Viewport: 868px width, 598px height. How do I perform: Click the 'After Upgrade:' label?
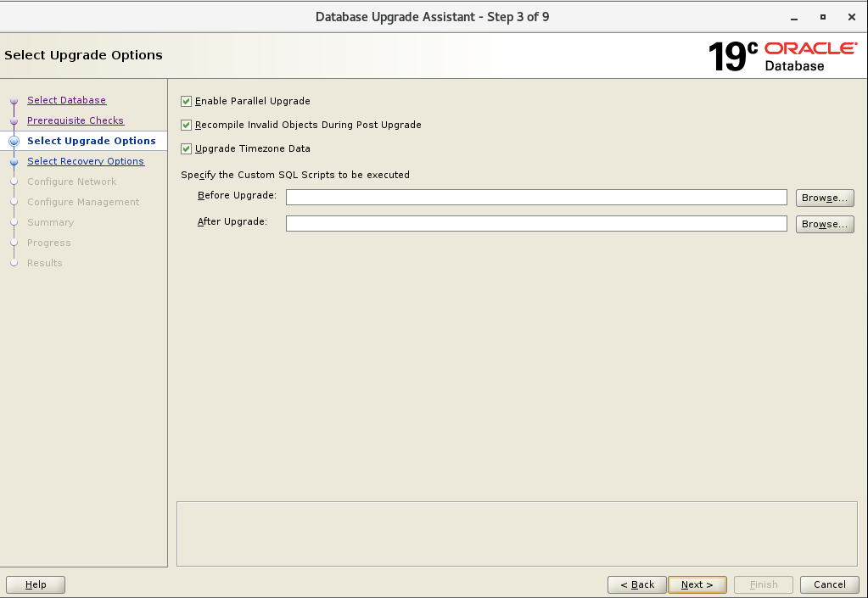pyautogui.click(x=232, y=221)
